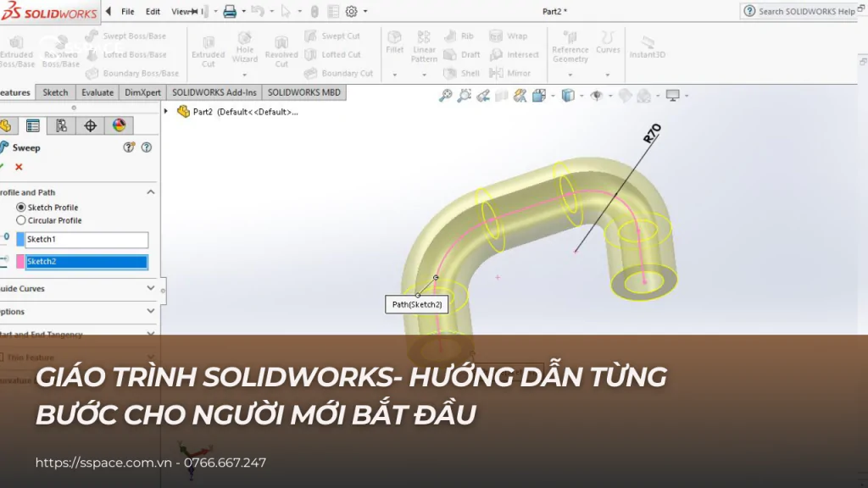Click the Sketch2 path selection box
The image size is (868, 488).
(x=87, y=262)
